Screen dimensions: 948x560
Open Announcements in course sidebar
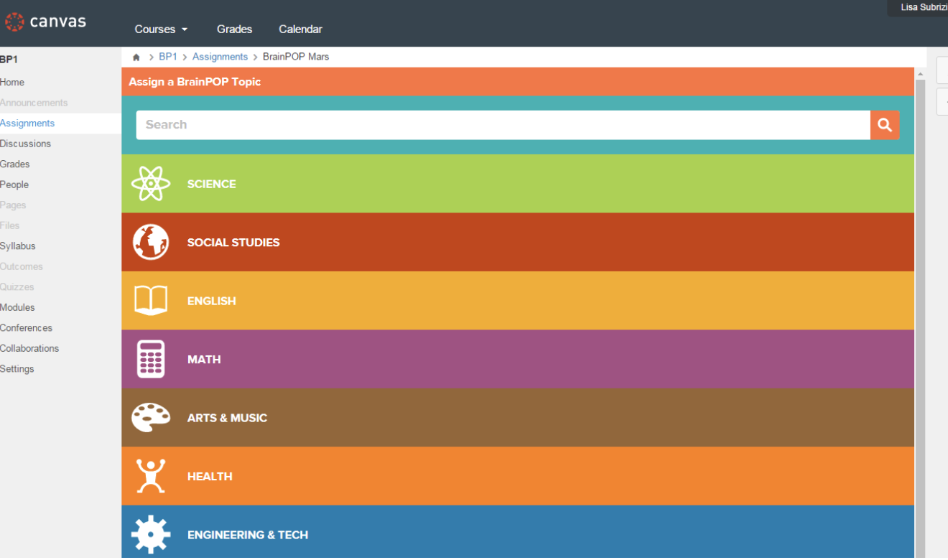(x=34, y=103)
